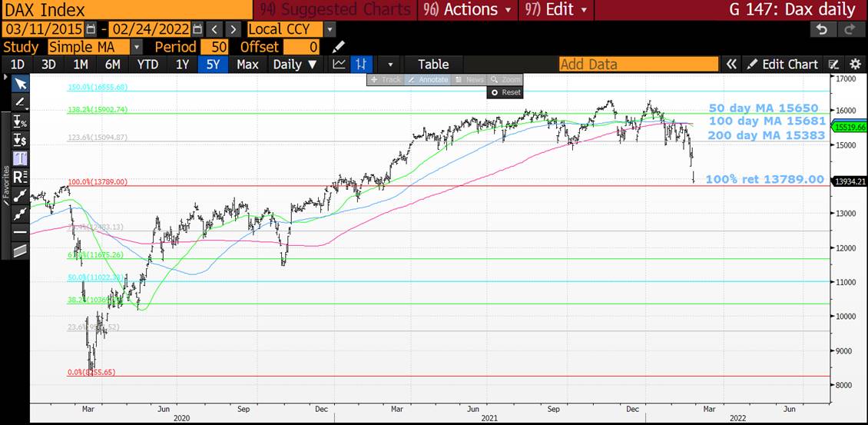Click the Local CCY currency field
Viewport: 868px width, 425px height.
click(284, 28)
